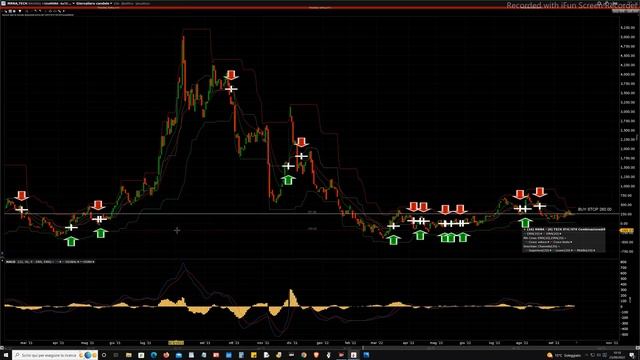Open Microsoft Edge from the taskbar
Viewport: 640px width, 360px height.
tap(154, 355)
